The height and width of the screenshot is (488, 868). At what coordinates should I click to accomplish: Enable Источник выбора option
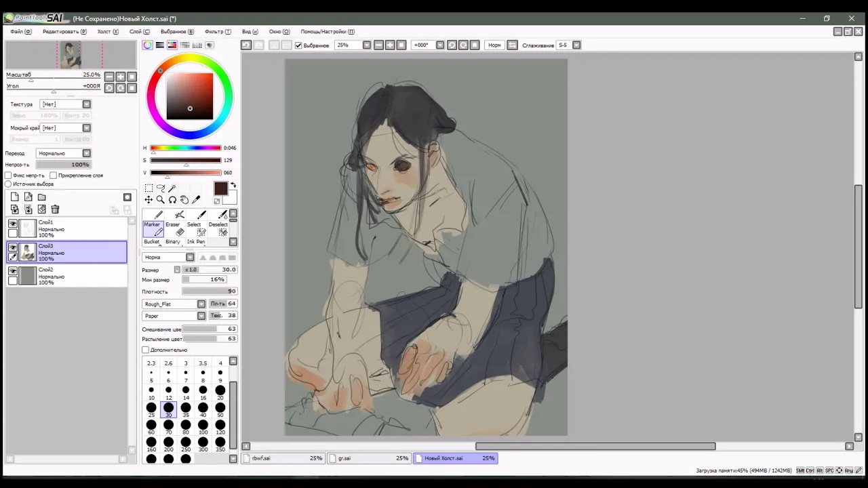click(8, 184)
